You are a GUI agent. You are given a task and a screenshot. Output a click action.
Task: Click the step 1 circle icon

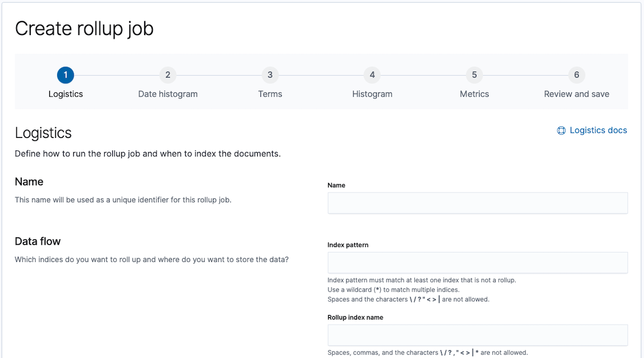click(65, 75)
